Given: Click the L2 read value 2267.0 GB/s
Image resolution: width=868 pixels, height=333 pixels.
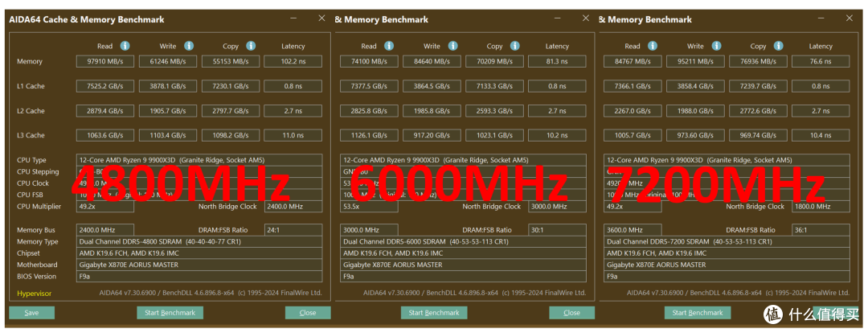Looking at the screenshot, I should pyautogui.click(x=633, y=111).
